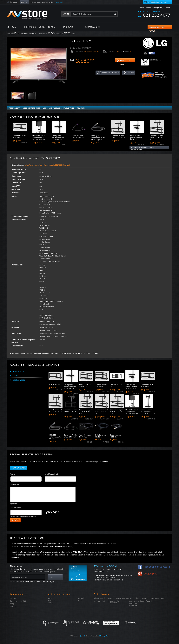
Task: Open the IT, JOCURI & TELECOM menu
Action: (68, 30)
